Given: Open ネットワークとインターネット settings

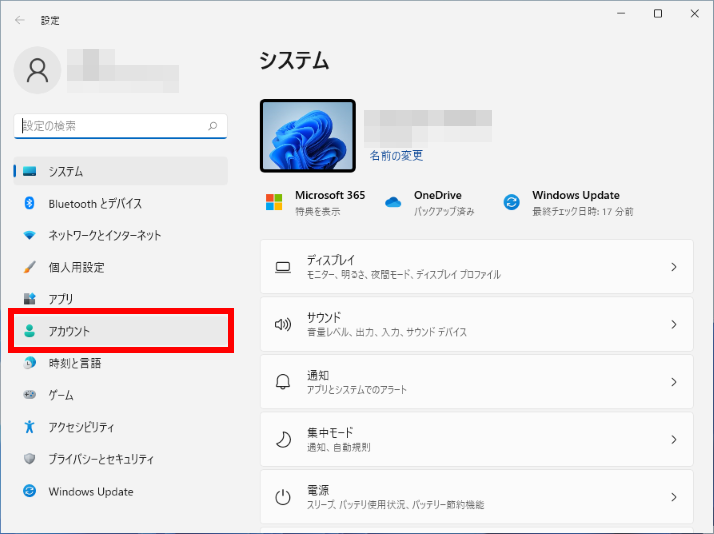Looking at the screenshot, I should coord(121,235).
